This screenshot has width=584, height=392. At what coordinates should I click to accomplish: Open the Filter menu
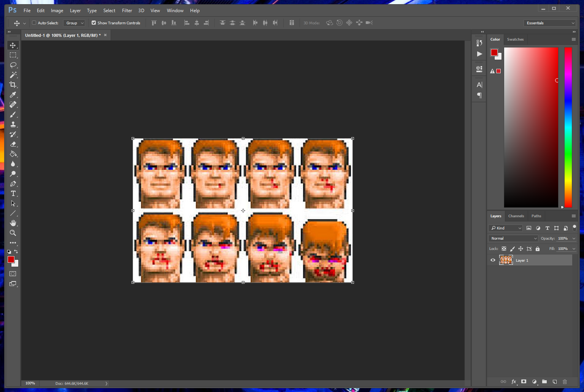click(x=127, y=10)
